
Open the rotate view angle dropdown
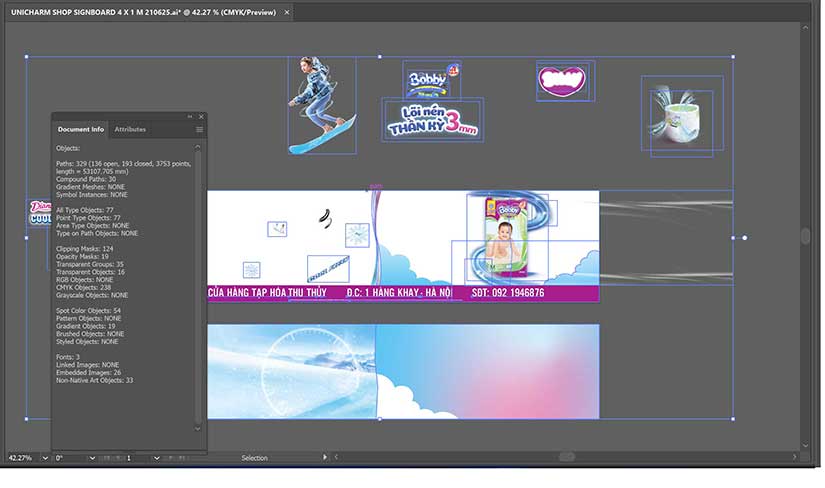point(92,458)
